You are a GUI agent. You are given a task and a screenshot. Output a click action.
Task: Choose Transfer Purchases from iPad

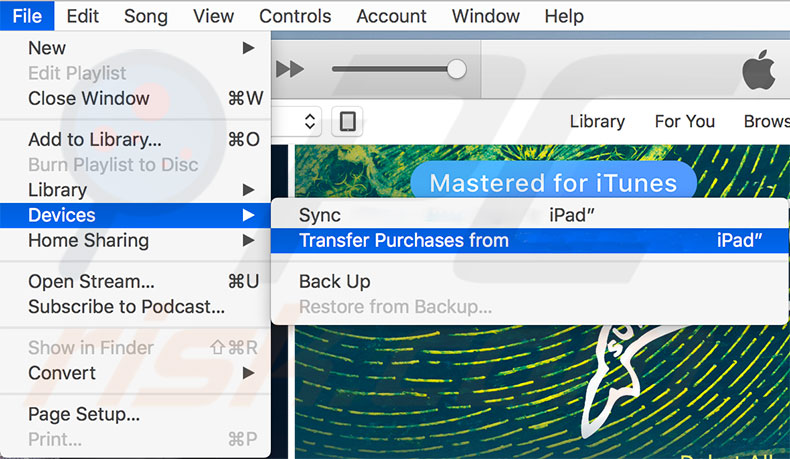[x=530, y=240]
